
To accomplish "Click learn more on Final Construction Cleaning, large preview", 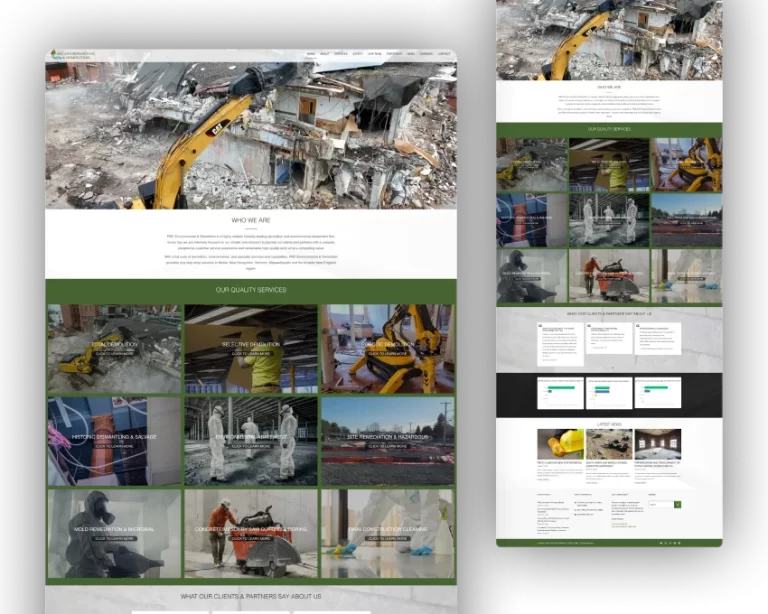I will click(387, 538).
